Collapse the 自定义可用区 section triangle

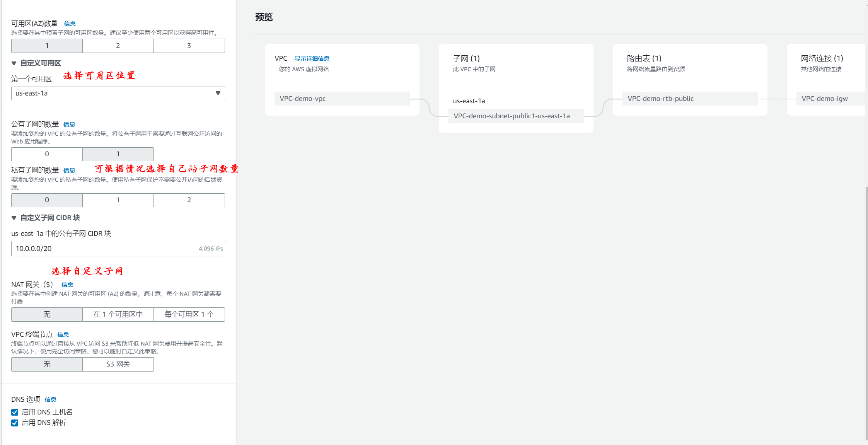pos(14,63)
